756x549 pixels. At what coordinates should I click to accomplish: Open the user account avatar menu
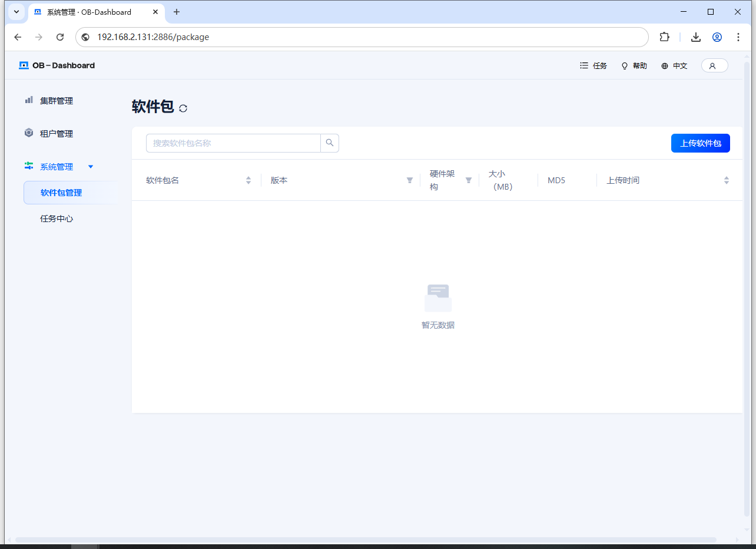[x=714, y=66]
